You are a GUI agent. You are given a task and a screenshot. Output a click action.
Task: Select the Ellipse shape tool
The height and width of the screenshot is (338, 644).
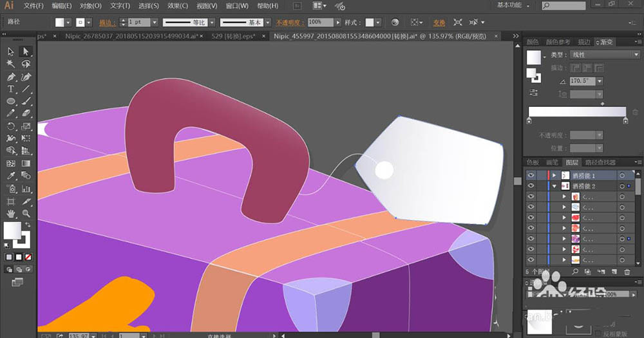11,102
